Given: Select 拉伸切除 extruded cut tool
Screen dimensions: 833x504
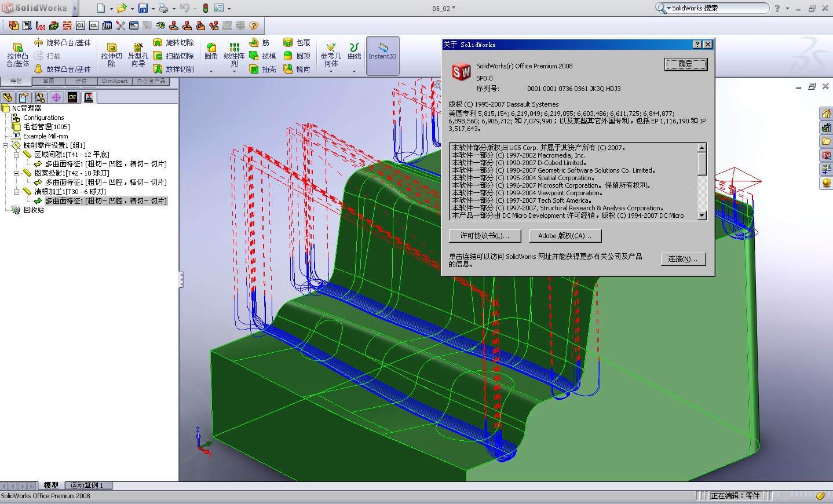Looking at the screenshot, I should 111,55.
